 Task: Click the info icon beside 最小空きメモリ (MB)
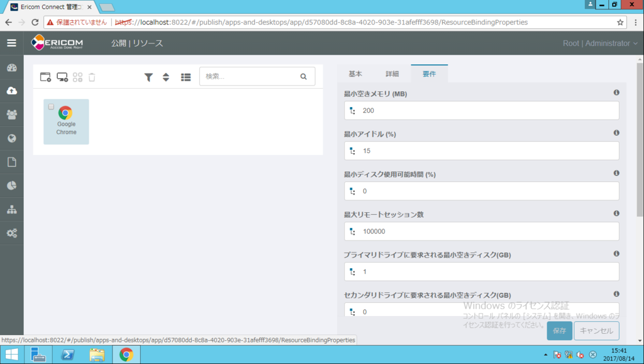616,93
